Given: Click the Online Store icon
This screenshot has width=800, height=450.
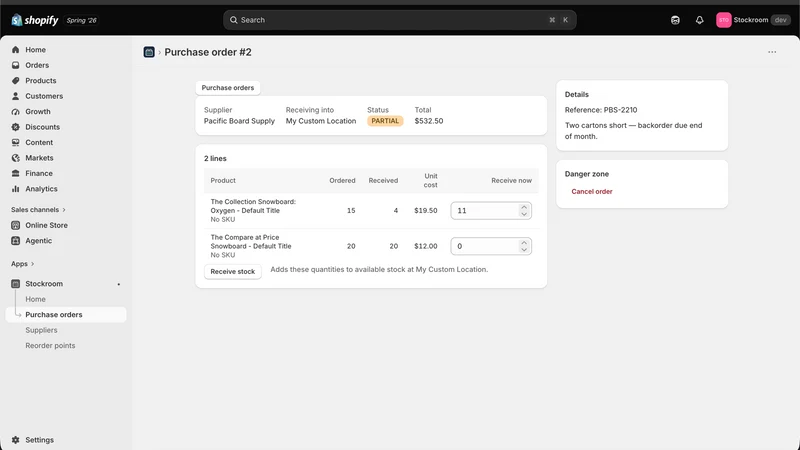Looking at the screenshot, I should tap(15, 225).
